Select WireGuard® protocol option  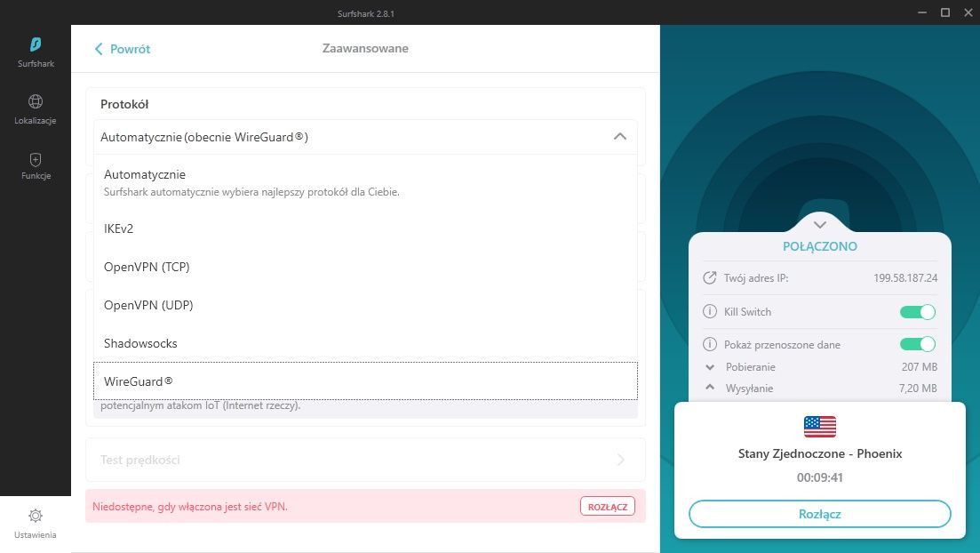tap(365, 381)
